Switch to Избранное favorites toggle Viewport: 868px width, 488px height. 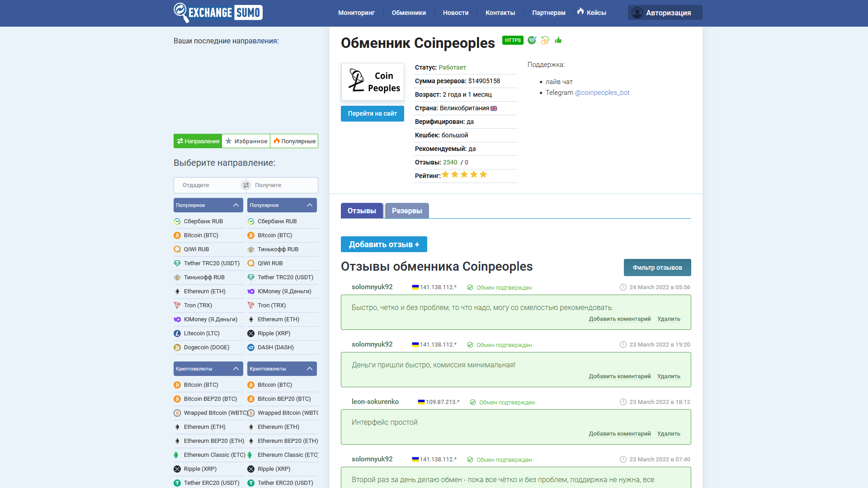tap(246, 141)
